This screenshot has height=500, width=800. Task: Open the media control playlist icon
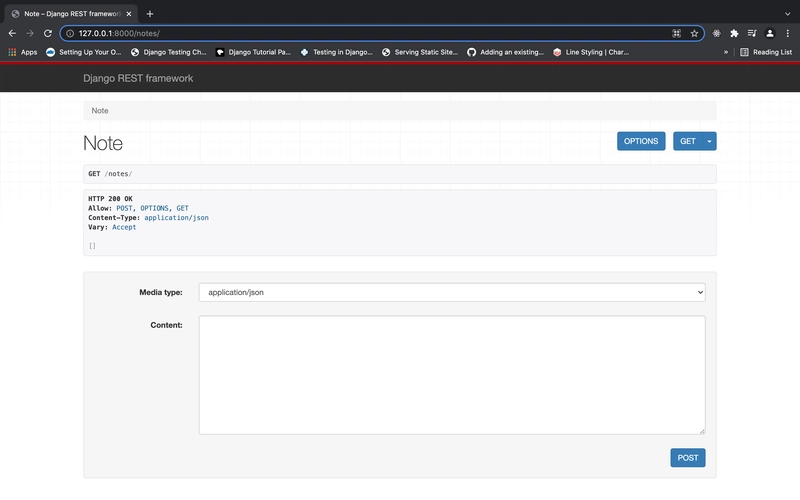[752, 33]
